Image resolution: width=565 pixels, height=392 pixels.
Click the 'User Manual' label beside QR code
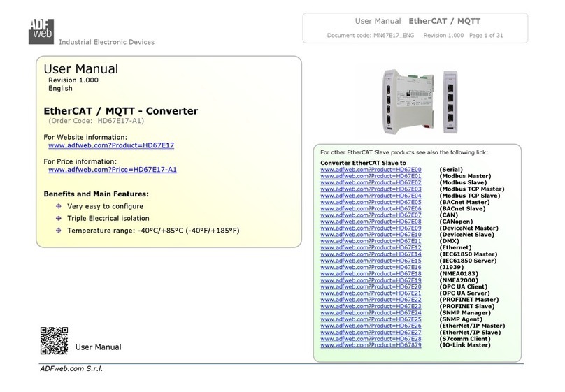coord(99,347)
